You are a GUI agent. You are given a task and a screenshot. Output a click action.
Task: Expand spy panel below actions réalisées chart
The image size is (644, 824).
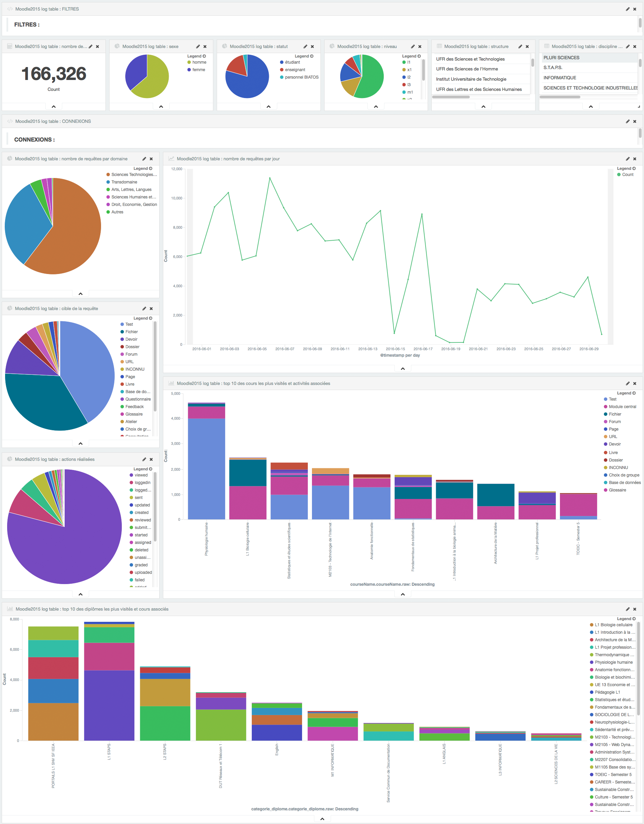coord(80,594)
